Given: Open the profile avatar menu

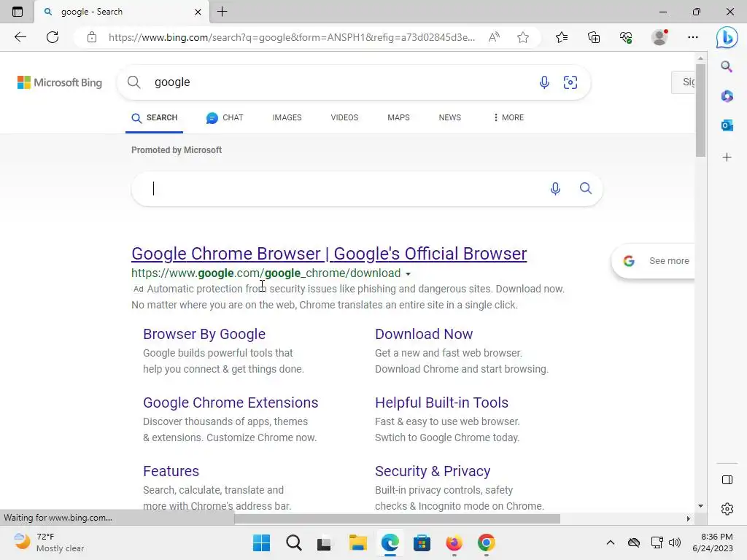Looking at the screenshot, I should (x=659, y=37).
